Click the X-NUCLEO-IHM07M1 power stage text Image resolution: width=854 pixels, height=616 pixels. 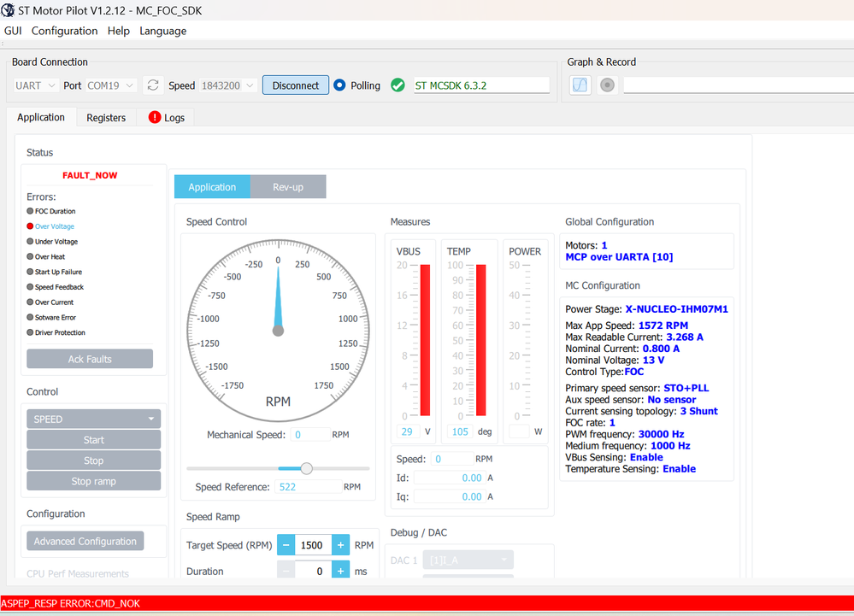[676, 309]
